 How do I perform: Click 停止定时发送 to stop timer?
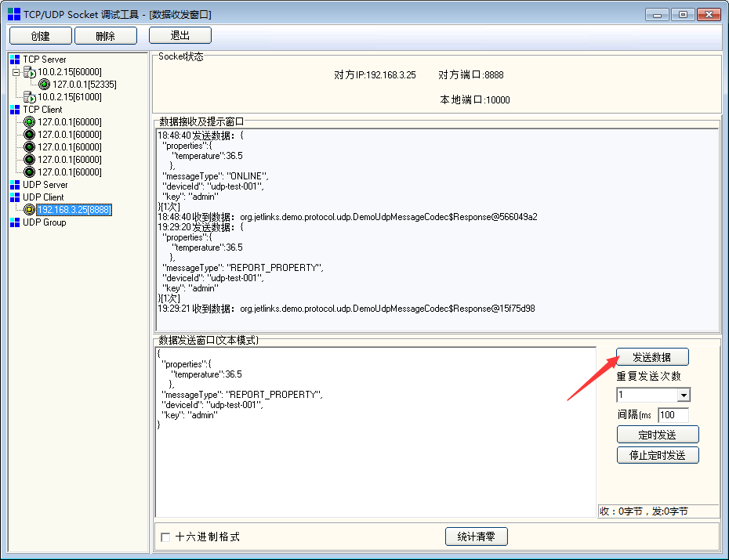pyautogui.click(x=657, y=455)
